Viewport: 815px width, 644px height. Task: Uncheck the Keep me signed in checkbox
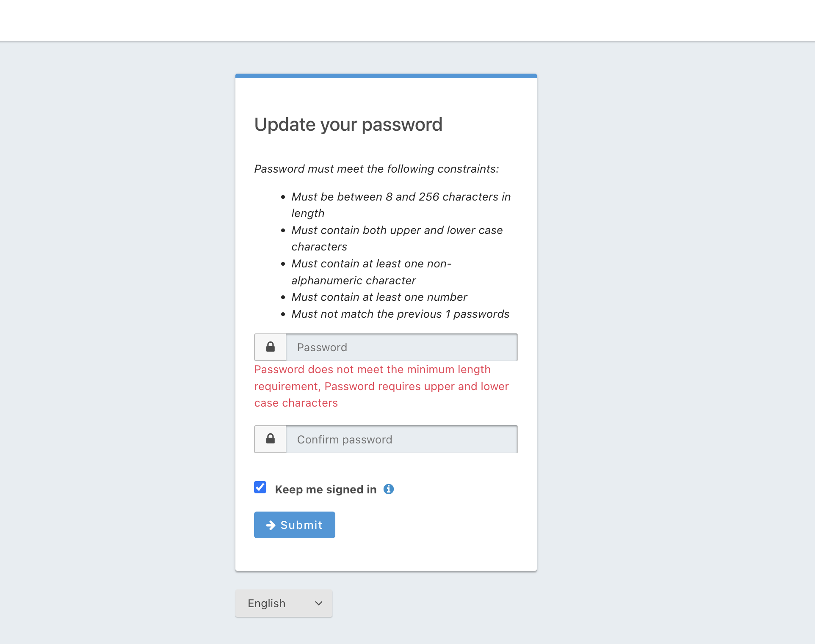[260, 487]
